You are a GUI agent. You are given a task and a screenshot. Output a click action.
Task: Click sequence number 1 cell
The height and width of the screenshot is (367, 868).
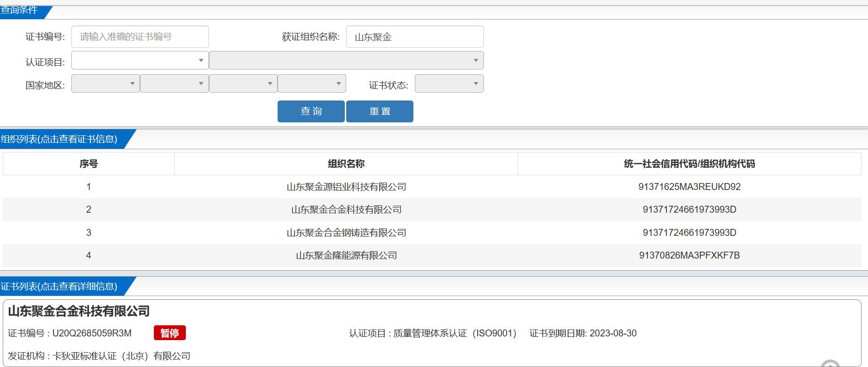click(89, 187)
